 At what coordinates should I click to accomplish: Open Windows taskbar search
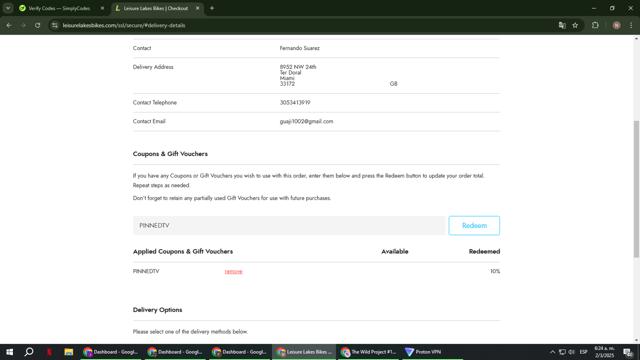[29, 352]
